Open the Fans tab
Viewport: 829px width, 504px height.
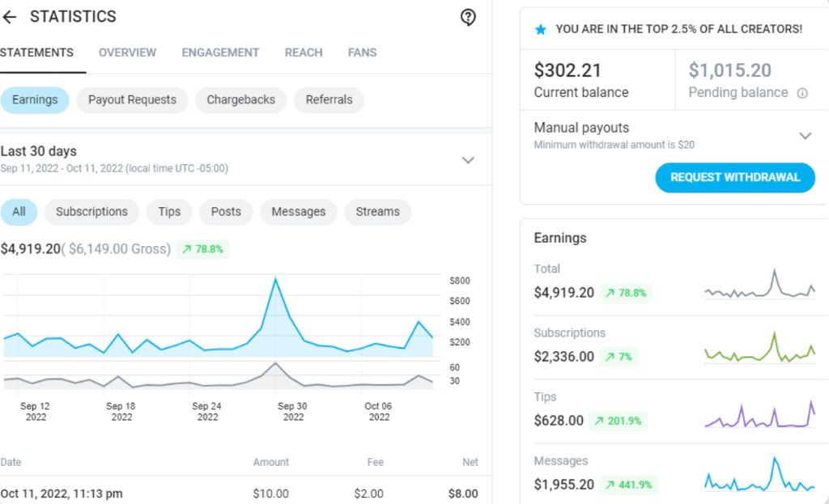click(362, 53)
